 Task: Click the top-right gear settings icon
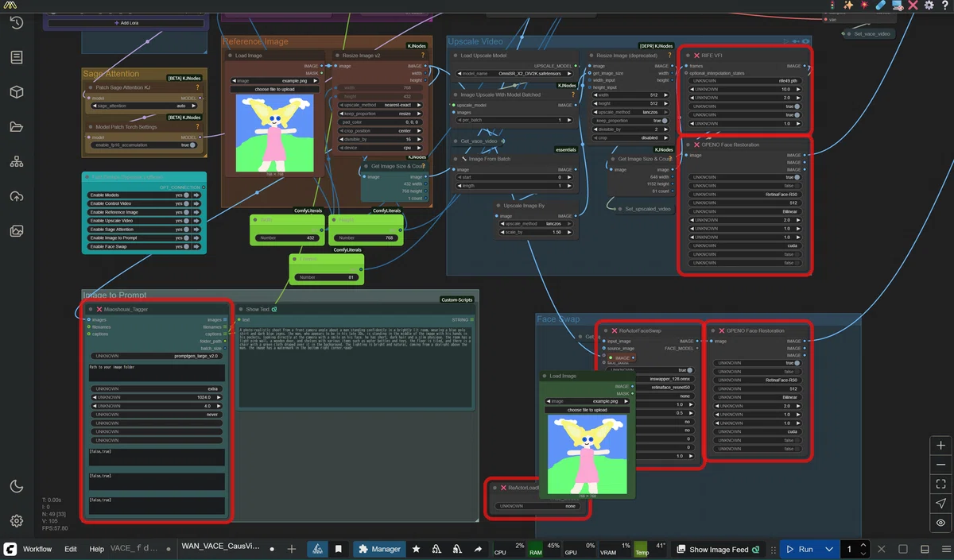(929, 6)
